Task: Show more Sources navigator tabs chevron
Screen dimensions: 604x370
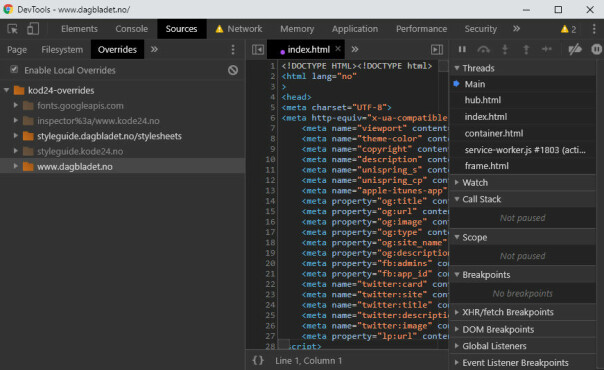Action: [x=154, y=49]
